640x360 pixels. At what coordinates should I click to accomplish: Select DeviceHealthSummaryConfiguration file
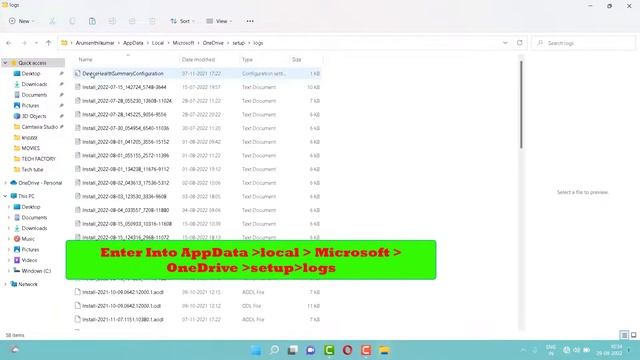point(197,73)
